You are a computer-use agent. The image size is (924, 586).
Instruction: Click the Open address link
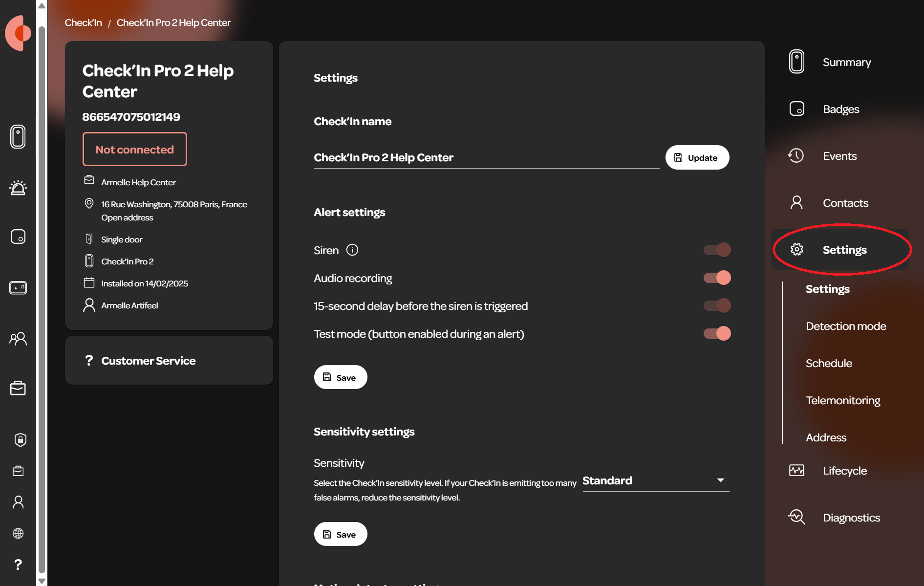point(127,217)
